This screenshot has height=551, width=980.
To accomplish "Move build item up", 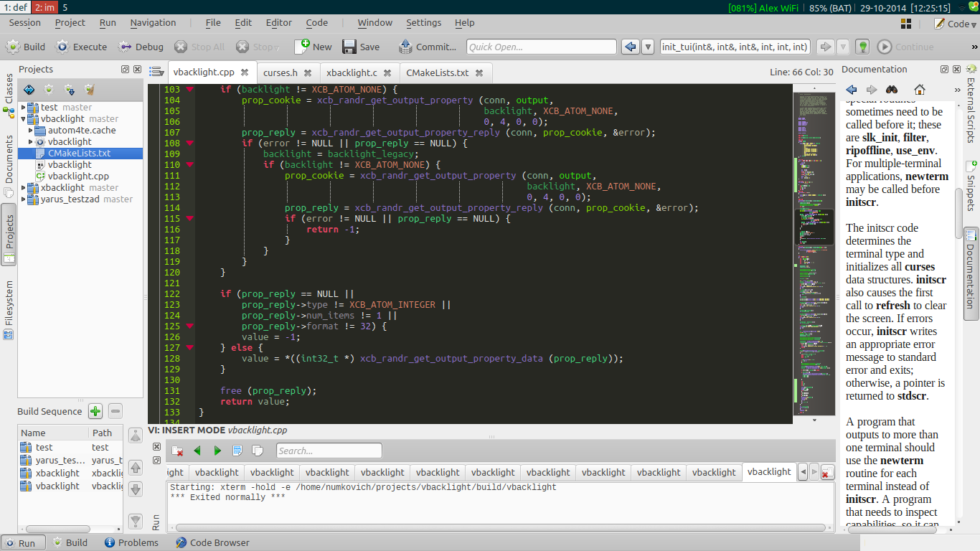I will tap(135, 468).
